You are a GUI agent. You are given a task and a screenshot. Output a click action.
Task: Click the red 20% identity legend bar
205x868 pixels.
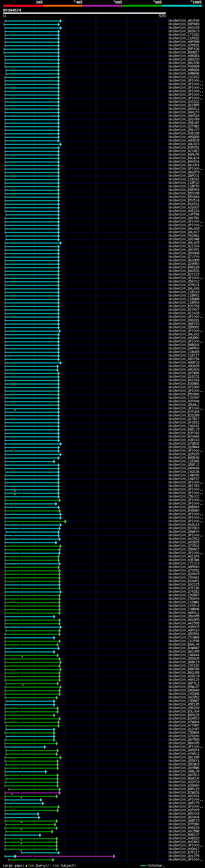[x=23, y=6]
